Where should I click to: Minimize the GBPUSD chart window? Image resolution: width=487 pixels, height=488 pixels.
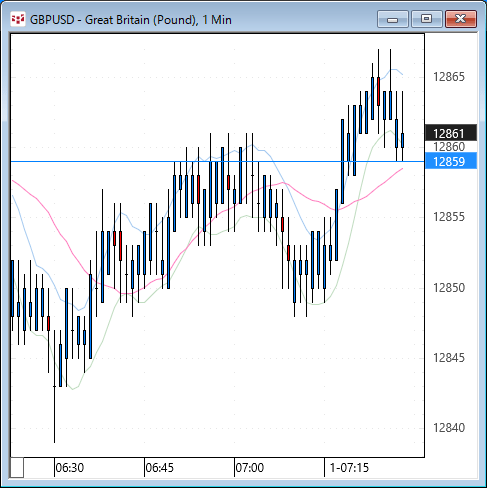point(393,19)
